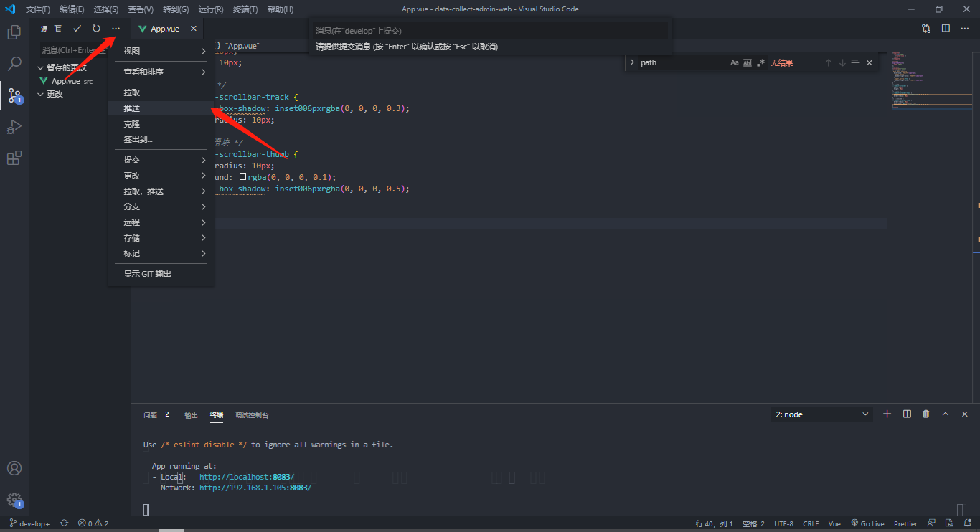This screenshot has height=532, width=980.
Task: Open the Accounts icon in activity bar
Action: [14, 468]
